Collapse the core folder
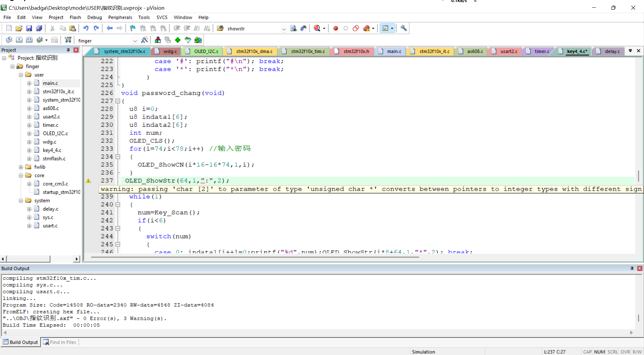 (x=21, y=175)
